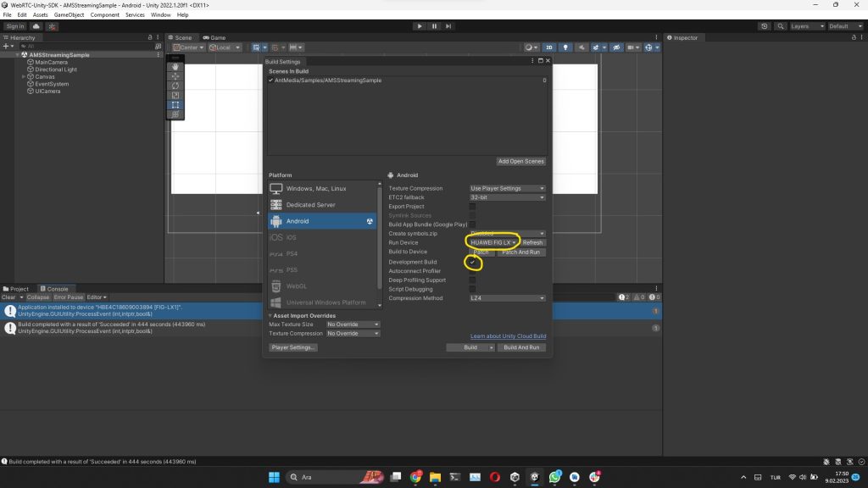Toggle AntMedia/Samples/AMSStreamingSample scene checkbox
This screenshot has width=868, height=488.
tap(270, 80)
